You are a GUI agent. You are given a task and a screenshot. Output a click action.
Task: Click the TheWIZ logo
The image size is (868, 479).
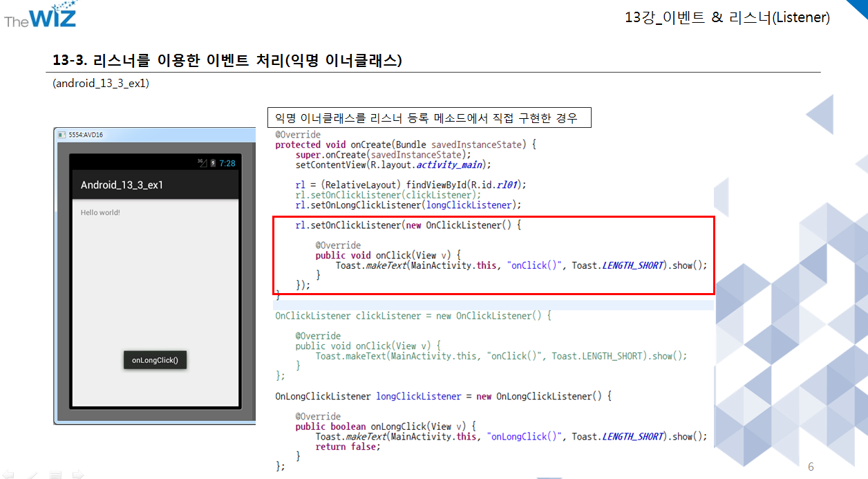coord(40,15)
